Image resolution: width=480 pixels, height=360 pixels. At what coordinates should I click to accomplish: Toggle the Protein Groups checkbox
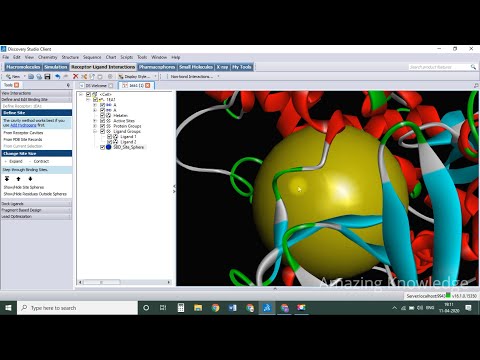[x=102, y=126]
